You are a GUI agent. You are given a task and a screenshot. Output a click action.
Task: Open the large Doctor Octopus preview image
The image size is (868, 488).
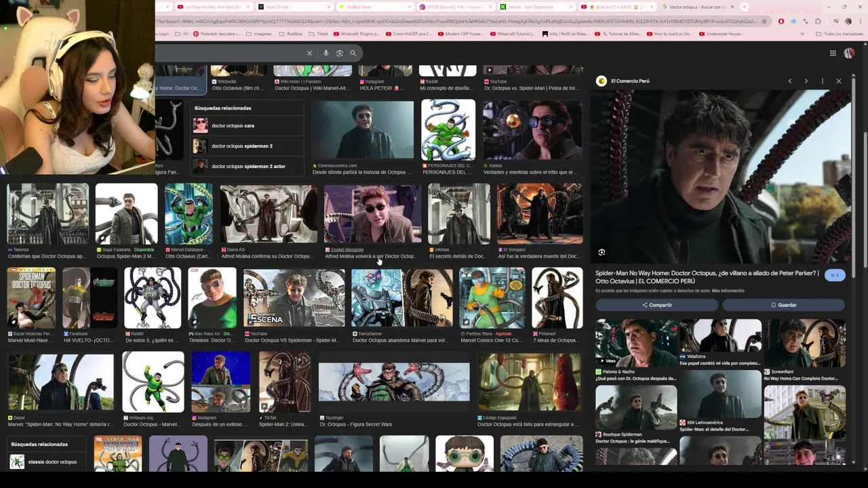point(720,176)
